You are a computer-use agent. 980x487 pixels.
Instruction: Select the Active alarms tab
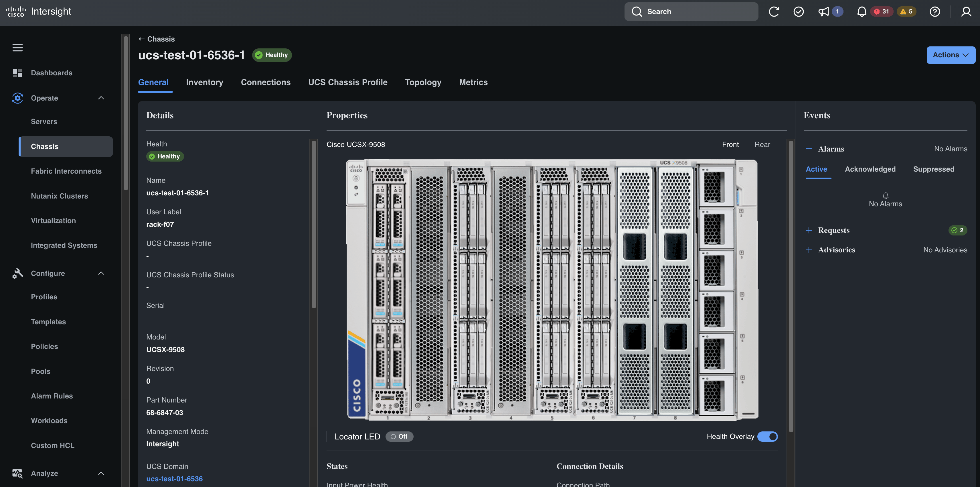(x=816, y=169)
